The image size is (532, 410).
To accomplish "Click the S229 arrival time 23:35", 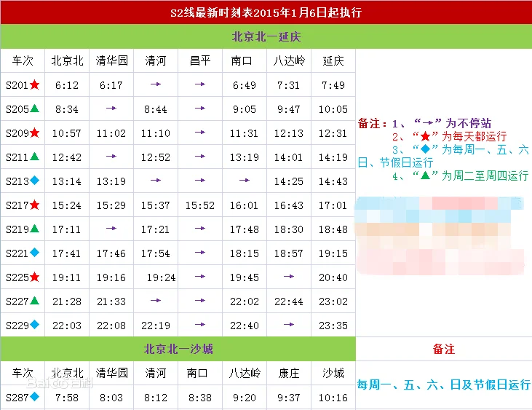I will click(333, 326).
